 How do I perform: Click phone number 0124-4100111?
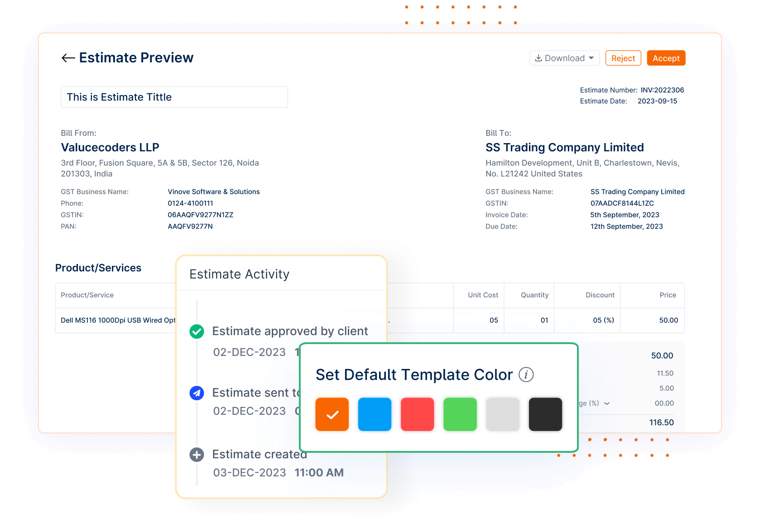coord(190,204)
